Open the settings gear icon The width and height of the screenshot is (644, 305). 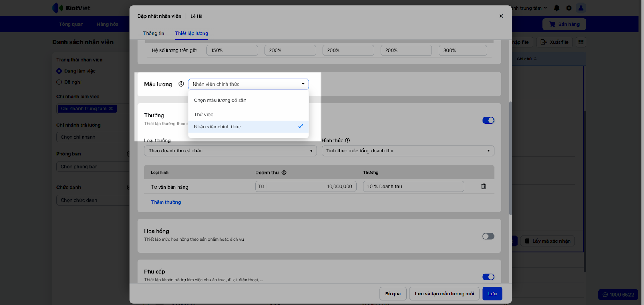tap(569, 8)
